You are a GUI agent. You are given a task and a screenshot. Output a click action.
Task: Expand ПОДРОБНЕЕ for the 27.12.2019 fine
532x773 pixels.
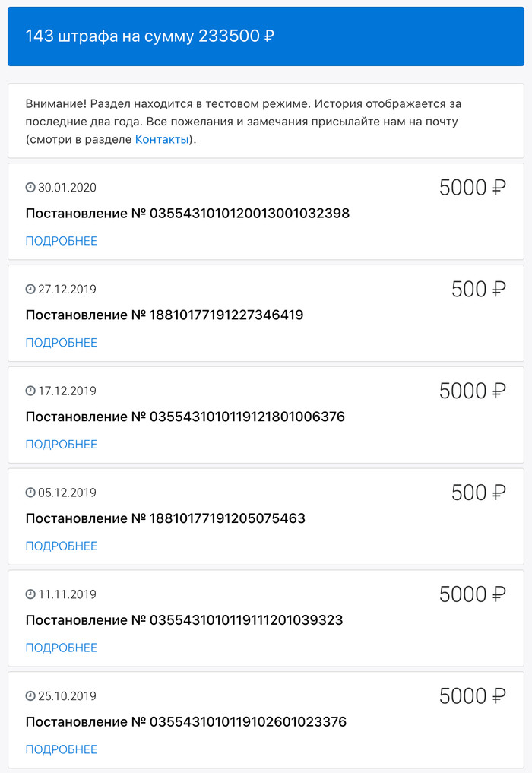[62, 343]
